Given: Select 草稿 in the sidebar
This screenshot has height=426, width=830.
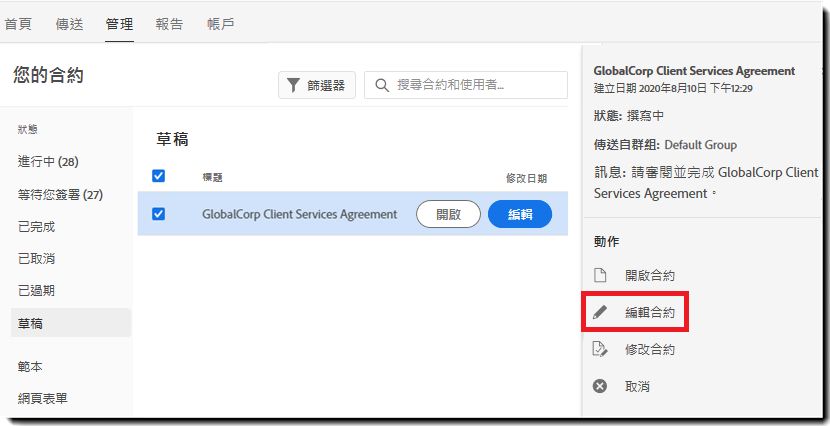Looking at the screenshot, I should (71, 323).
